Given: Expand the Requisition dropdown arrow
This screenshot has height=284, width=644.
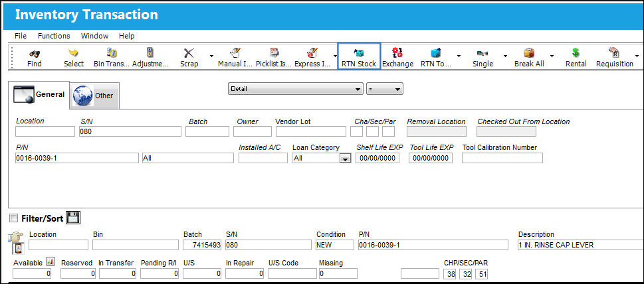Looking at the screenshot, I should point(637,56).
